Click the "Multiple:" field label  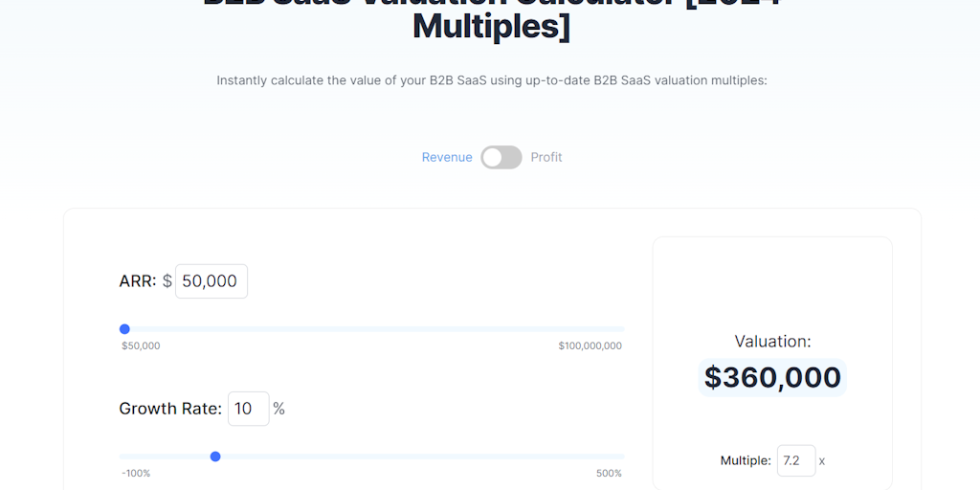tap(746, 460)
